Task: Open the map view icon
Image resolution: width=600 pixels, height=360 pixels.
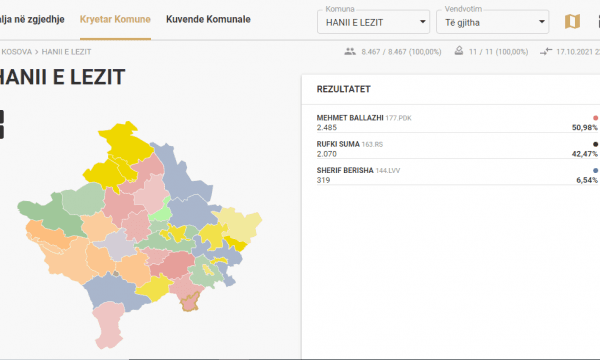Action: click(572, 21)
